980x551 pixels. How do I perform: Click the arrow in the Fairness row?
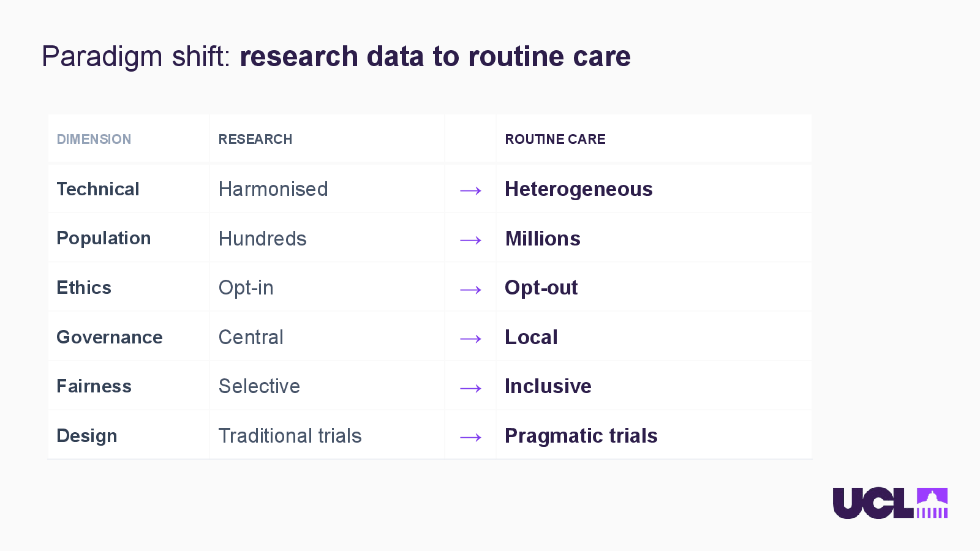470,389
